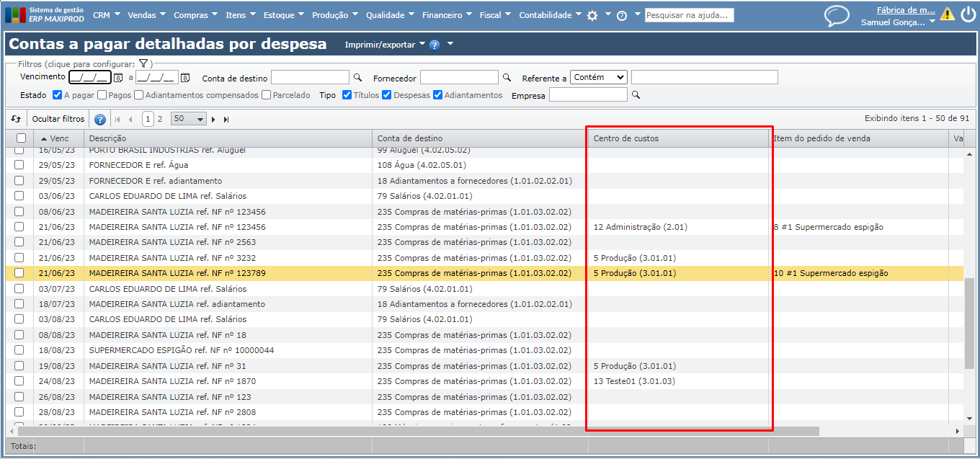
Task: Go to previous page of results
Action: (x=130, y=119)
